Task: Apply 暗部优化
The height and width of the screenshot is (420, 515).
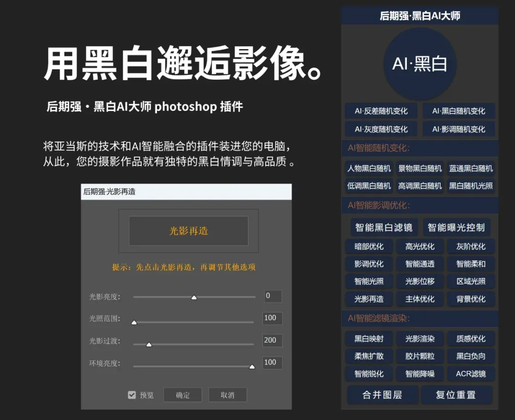Action: click(x=369, y=246)
